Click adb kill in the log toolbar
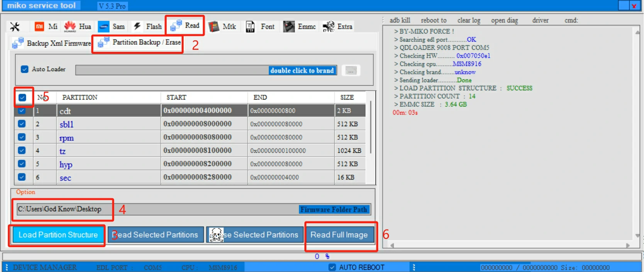The width and height of the screenshot is (644, 272). [400, 20]
